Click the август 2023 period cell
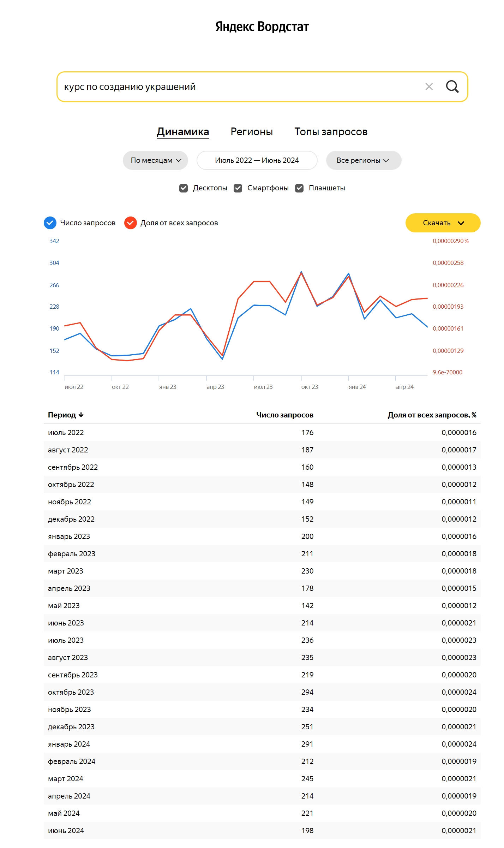 [x=68, y=658]
